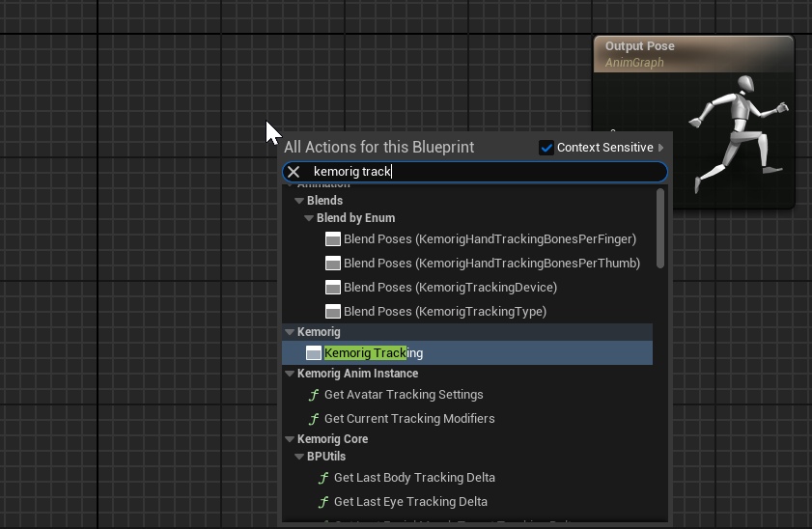Choose Blend Poses (KemorigHandTrackingBonesPerThumb) entry
This screenshot has height=529, width=812.
tap(491, 264)
